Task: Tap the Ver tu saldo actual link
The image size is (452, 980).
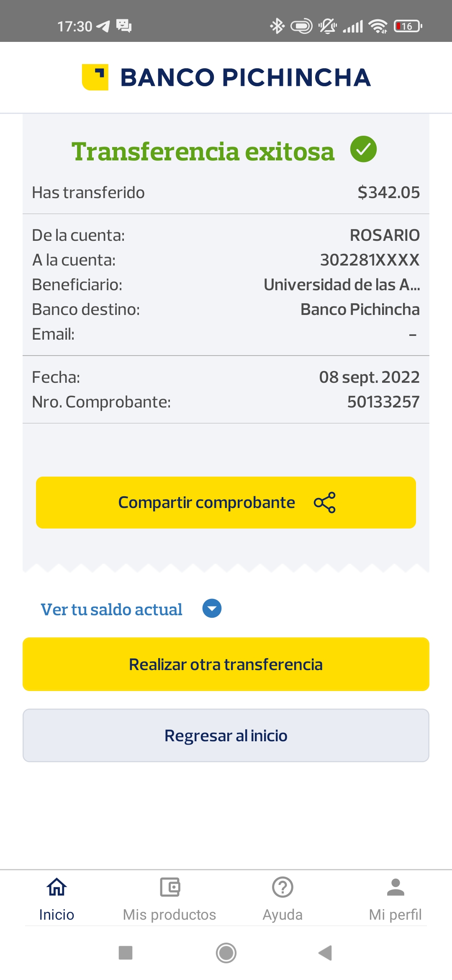Action: [x=111, y=610]
